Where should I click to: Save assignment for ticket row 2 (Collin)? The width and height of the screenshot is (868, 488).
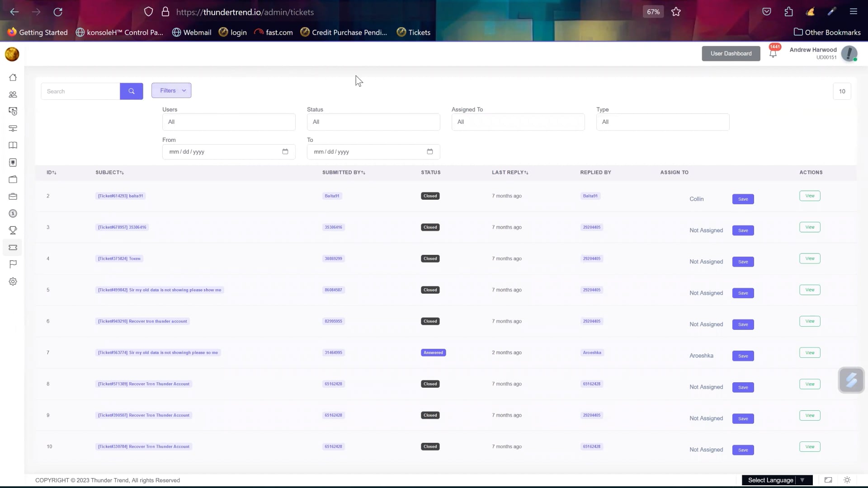743,199
